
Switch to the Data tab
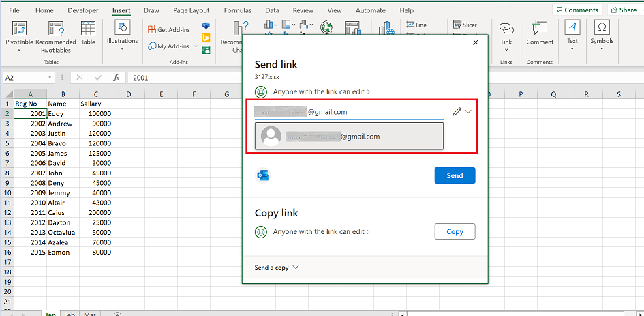coord(272,10)
